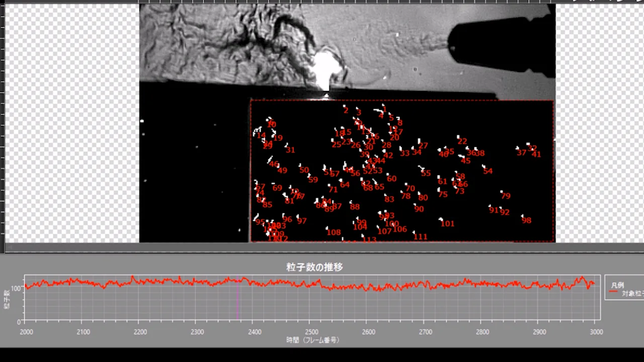
Task: Click the 粒子数の推移 chart title
Action: coord(314,267)
